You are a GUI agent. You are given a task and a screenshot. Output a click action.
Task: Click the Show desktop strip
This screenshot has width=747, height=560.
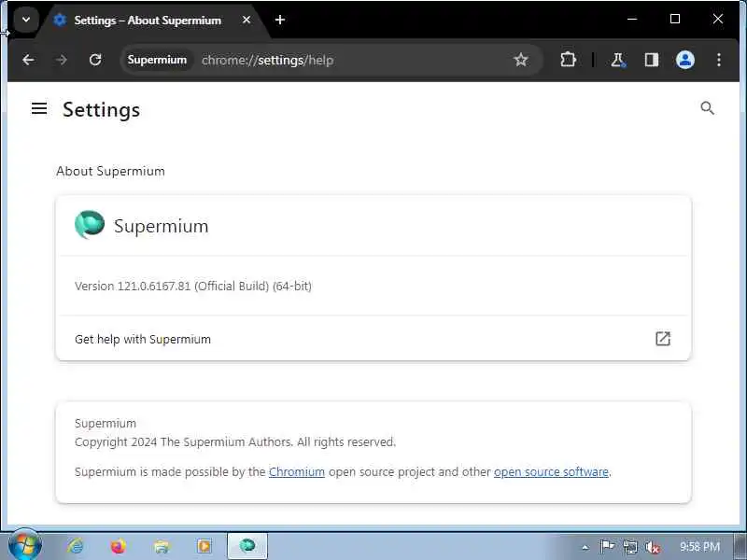pyautogui.click(x=740, y=546)
